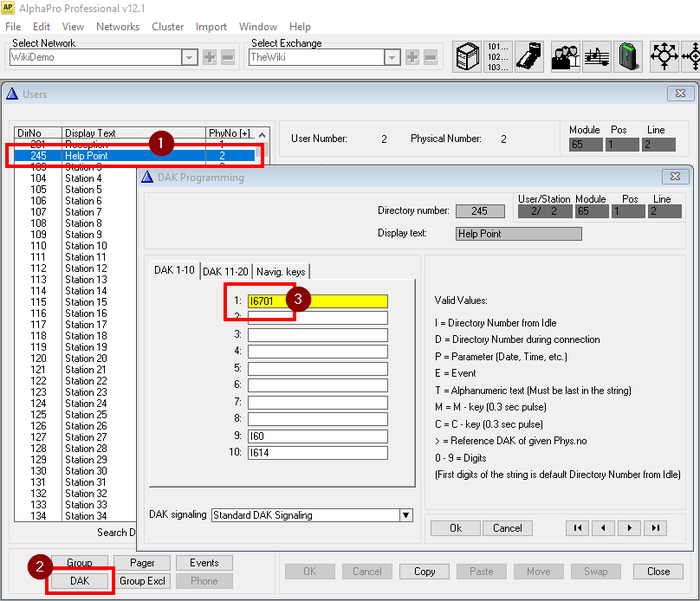Click Ok in DAK Programming dialog

pos(456,528)
